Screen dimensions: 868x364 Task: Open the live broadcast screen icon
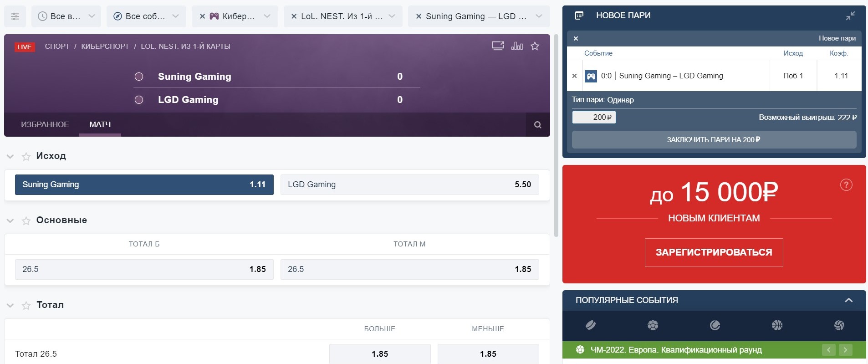point(498,46)
